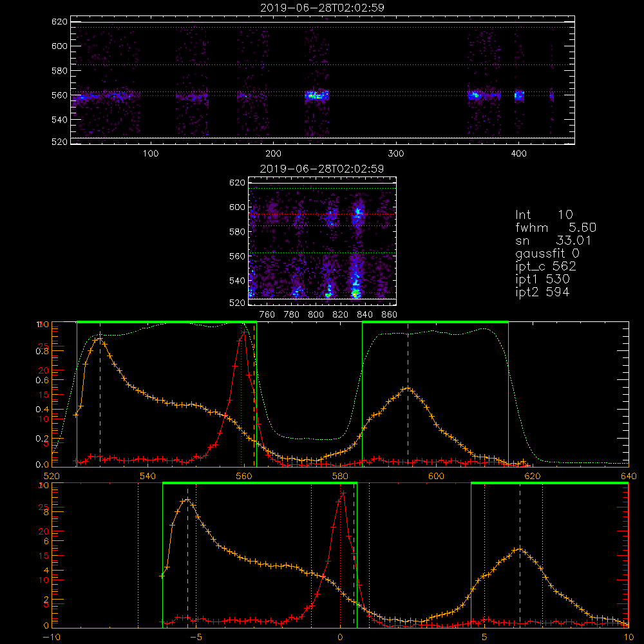Click x-axis label 540 of third plot

[148, 476]
